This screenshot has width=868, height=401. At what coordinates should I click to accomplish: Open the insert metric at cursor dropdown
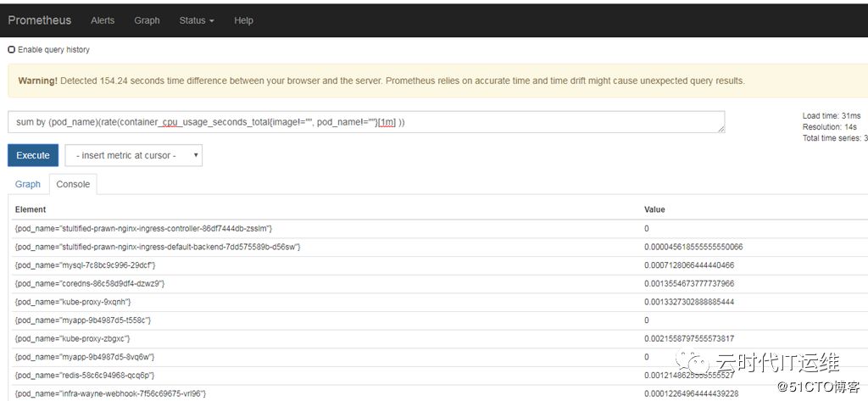pyautogui.click(x=133, y=156)
